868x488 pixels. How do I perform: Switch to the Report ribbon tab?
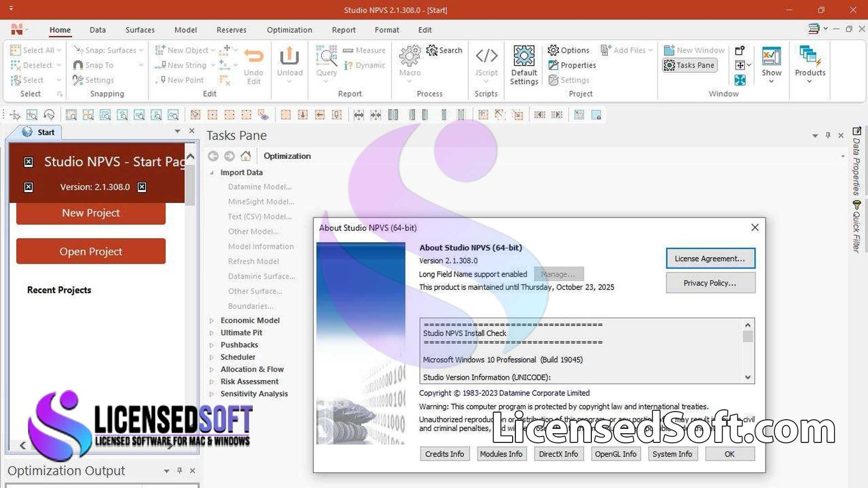344,30
